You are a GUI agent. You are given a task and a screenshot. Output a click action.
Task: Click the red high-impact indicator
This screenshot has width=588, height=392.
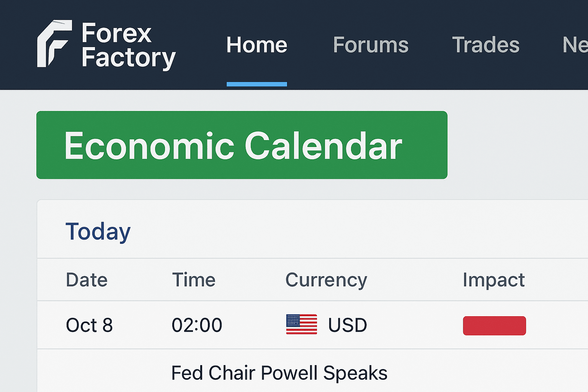click(494, 326)
